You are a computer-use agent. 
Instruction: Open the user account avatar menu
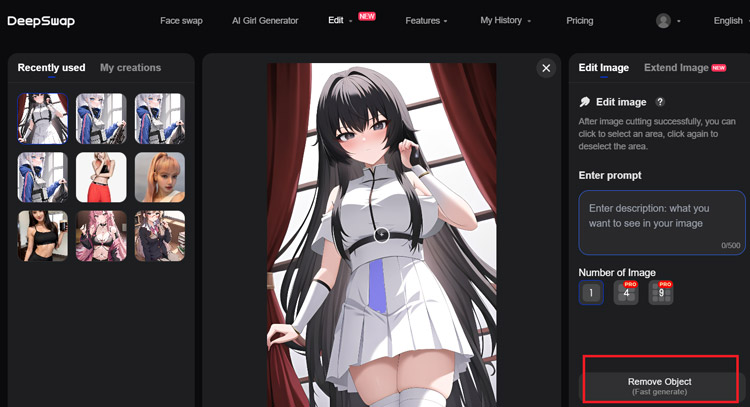coord(663,21)
